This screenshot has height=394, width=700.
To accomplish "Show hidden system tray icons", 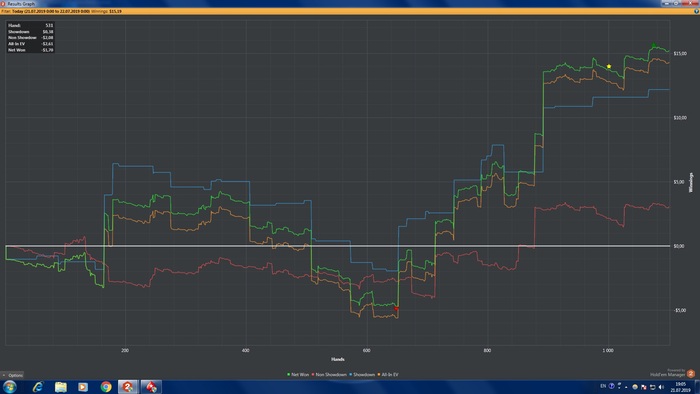I will (x=626, y=387).
